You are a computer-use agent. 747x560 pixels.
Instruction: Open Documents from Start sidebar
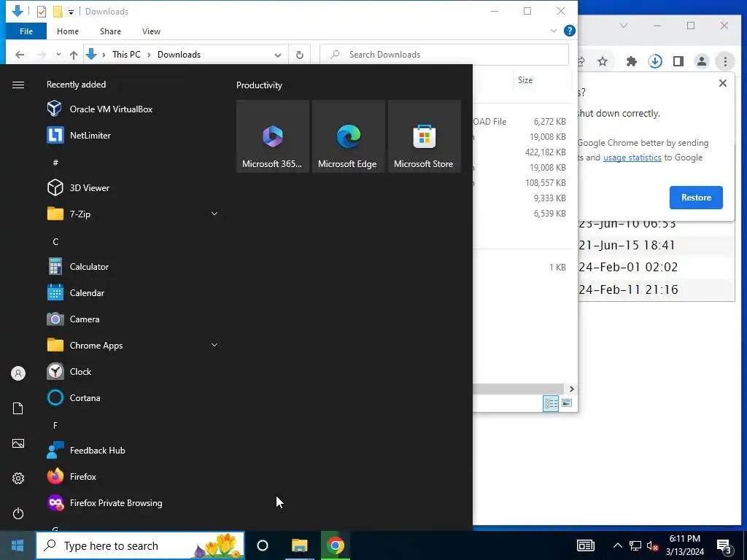(18, 408)
